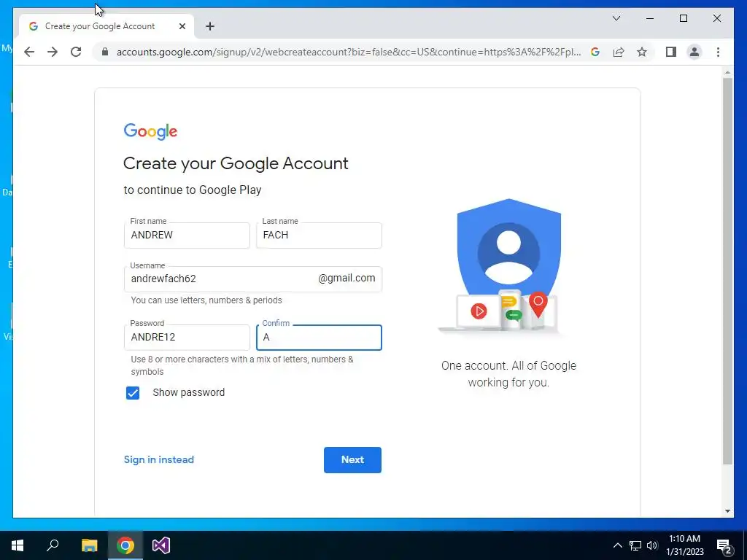Screen dimensions: 747x560
Task: Click the Password field
Action: coord(187,337)
